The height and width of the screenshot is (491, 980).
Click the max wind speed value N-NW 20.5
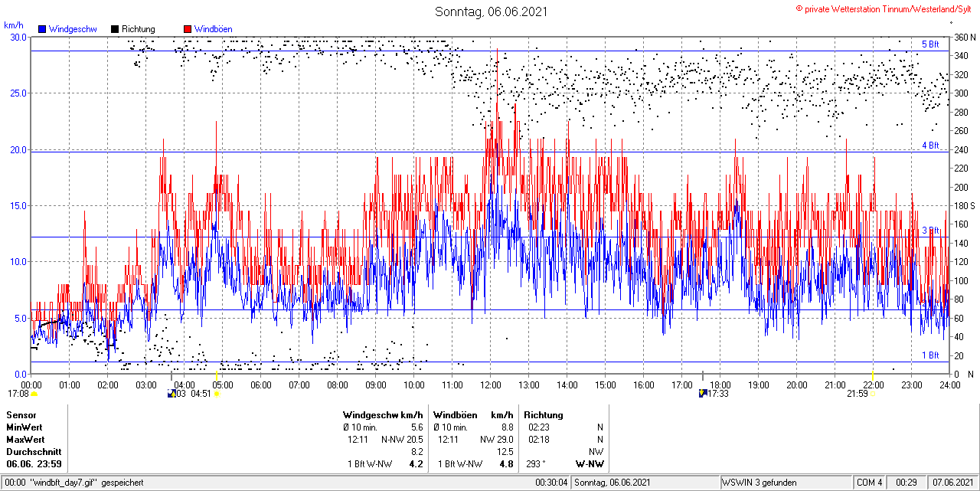click(402, 440)
